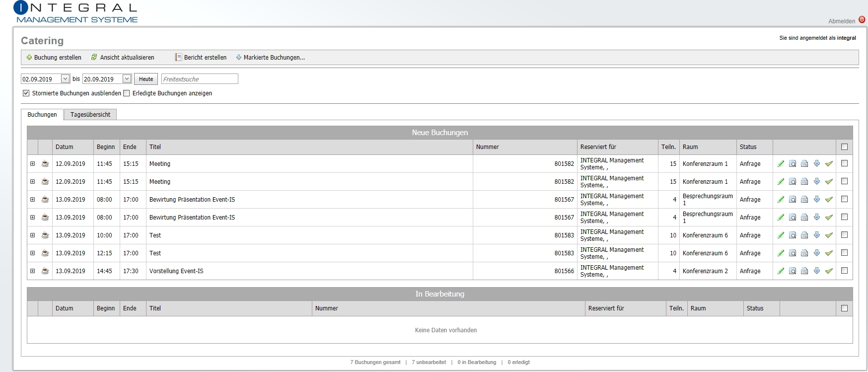Viewport: 868px width, 372px height.
Task: Click '0 in Bearbeitung' in the footer
Action: coord(477,363)
